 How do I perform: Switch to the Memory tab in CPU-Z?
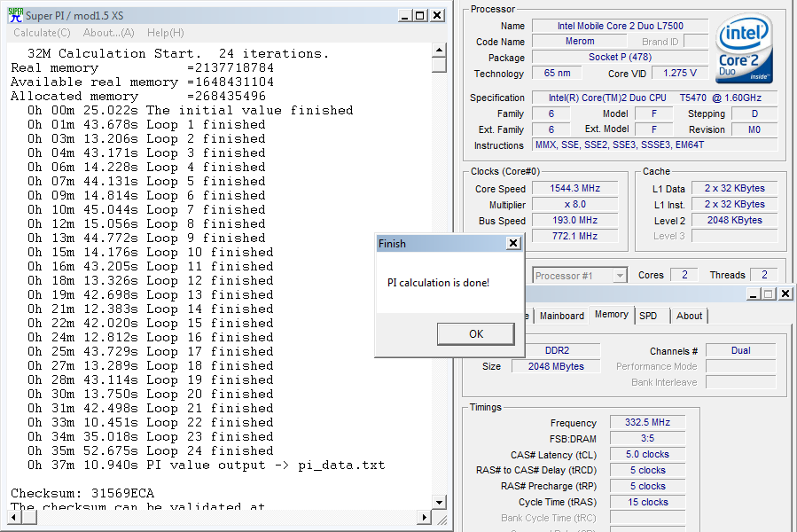pos(612,315)
